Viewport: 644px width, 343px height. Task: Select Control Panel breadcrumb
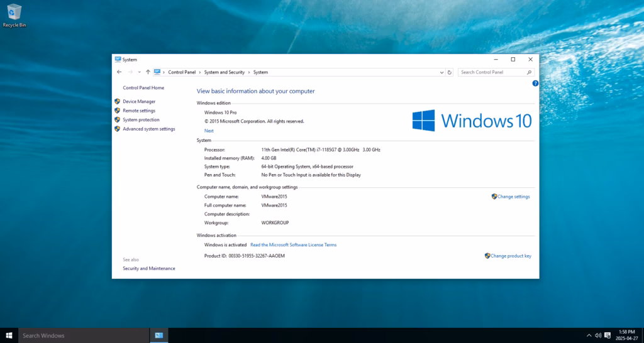182,72
